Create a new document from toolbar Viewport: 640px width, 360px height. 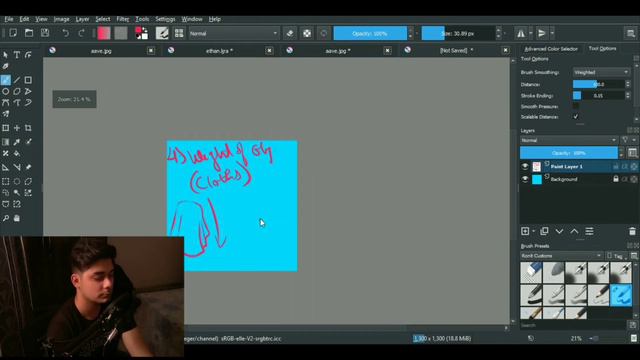click(13, 33)
